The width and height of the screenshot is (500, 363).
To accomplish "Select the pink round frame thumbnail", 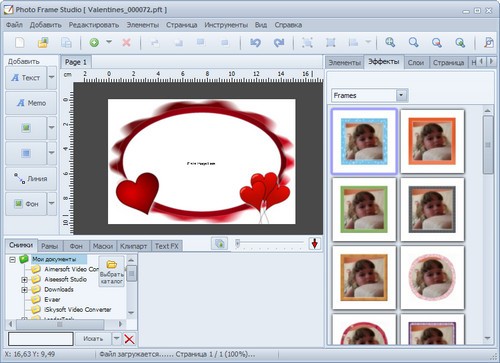I will 432,277.
